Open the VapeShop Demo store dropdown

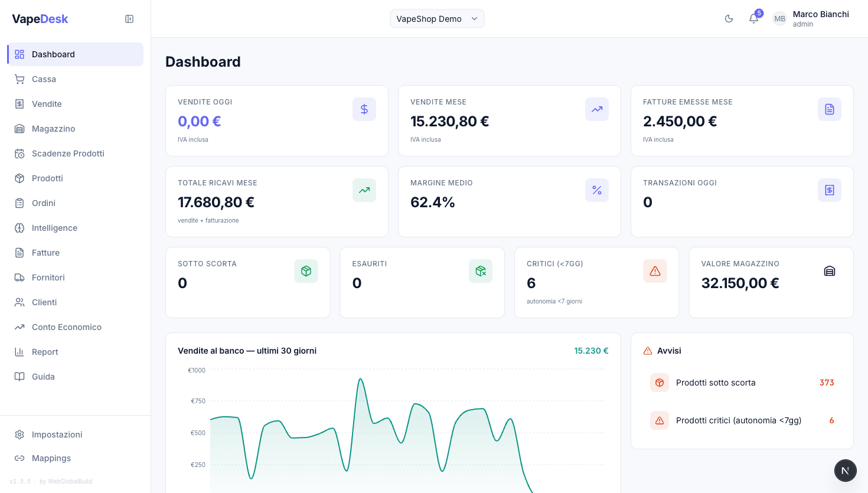(x=437, y=19)
